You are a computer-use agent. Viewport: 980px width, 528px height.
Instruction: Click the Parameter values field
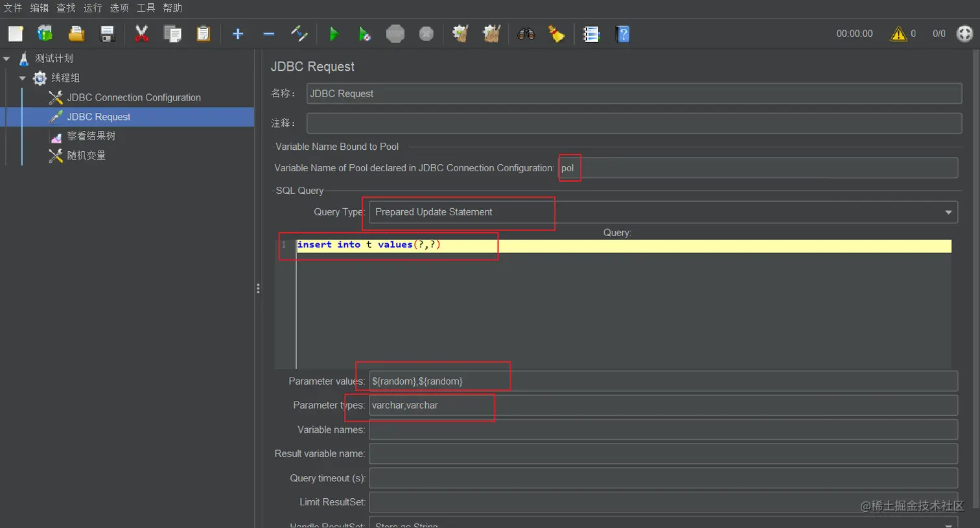[x=663, y=381]
